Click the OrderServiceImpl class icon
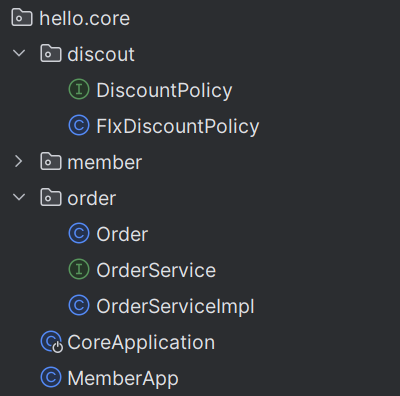The width and height of the screenshot is (400, 396). 79,306
